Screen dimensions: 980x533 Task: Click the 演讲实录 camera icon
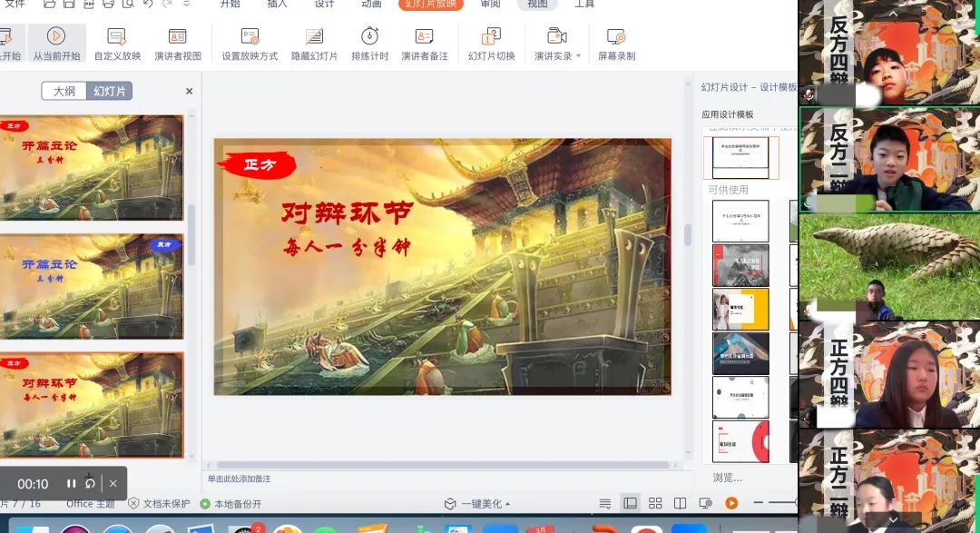555,35
